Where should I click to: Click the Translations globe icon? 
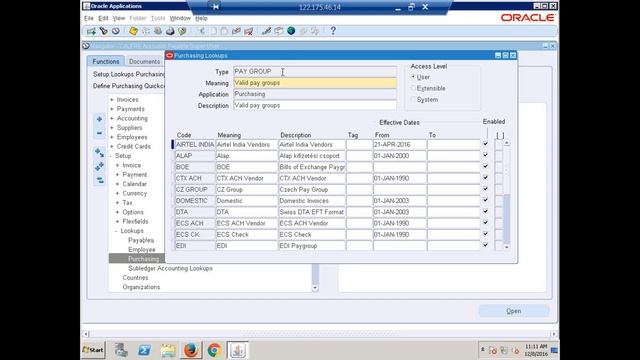[291, 31]
